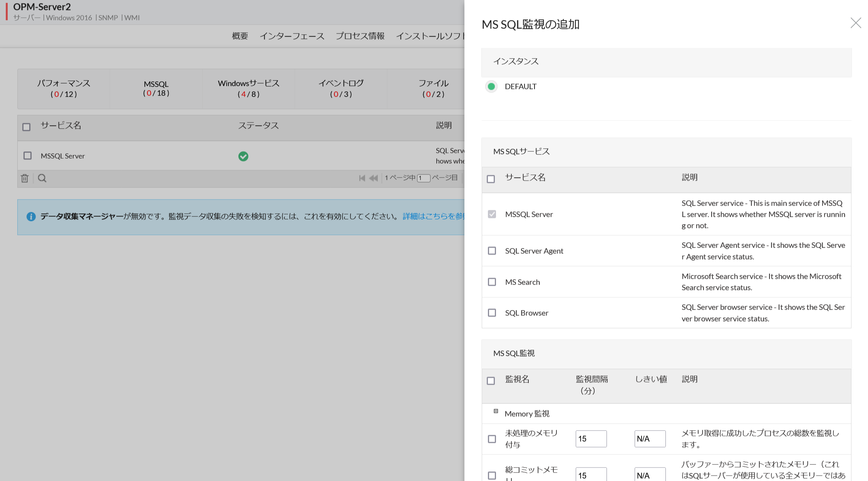Image resolution: width=868 pixels, height=481 pixels.
Task: Click the first-page navigation arrow icon
Action: point(362,178)
